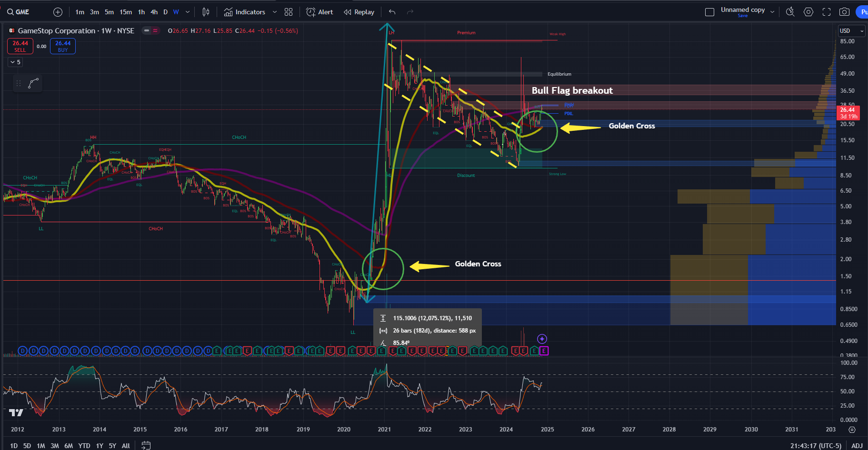Open the candlestick chart type selector
868x450 pixels.
206,12
